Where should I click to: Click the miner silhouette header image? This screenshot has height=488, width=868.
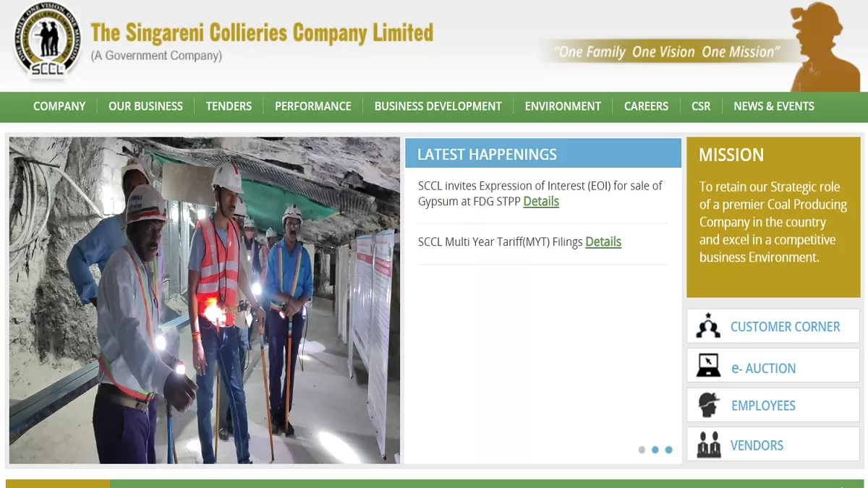click(x=825, y=47)
